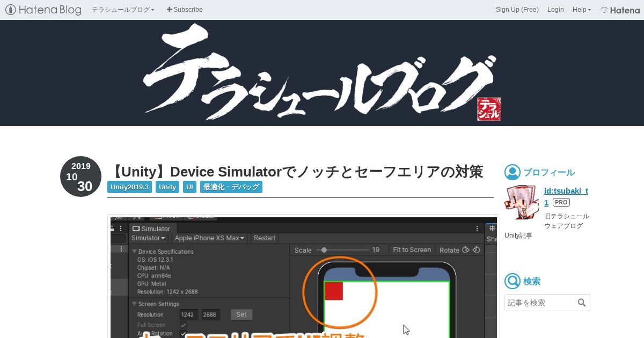Open the Sign Up (Free) link

click(517, 10)
